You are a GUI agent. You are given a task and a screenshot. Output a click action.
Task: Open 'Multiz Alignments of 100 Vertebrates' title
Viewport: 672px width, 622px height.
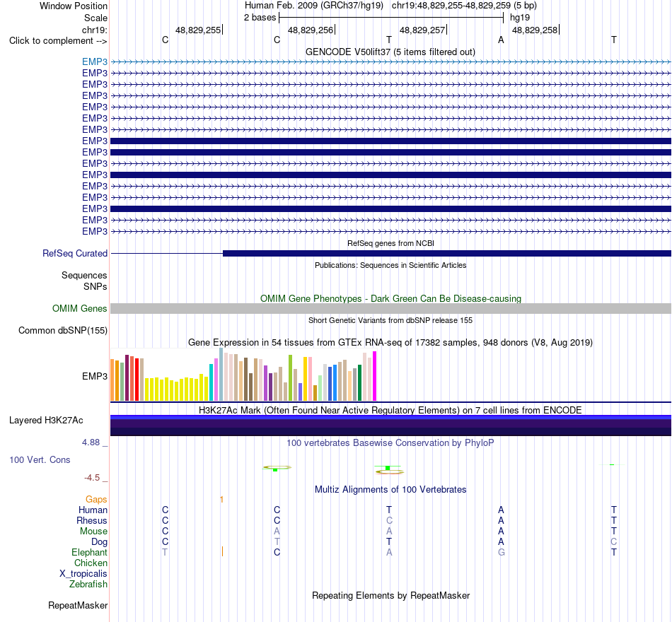point(390,489)
